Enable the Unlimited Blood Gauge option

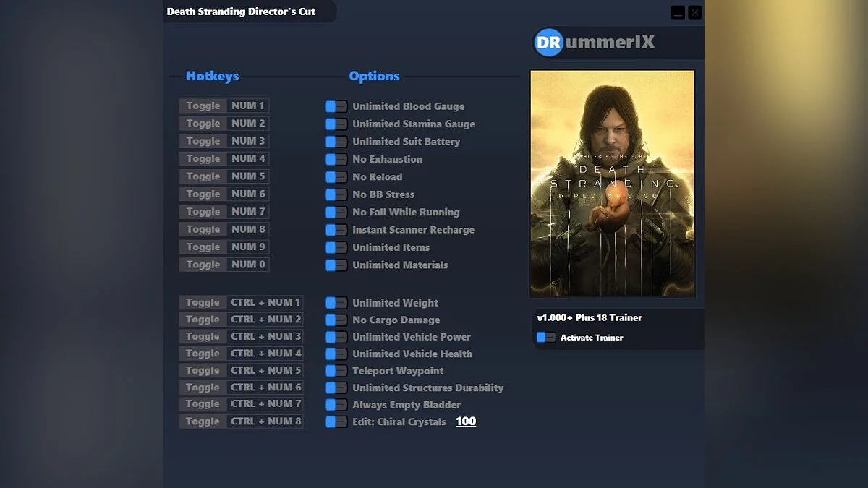336,106
